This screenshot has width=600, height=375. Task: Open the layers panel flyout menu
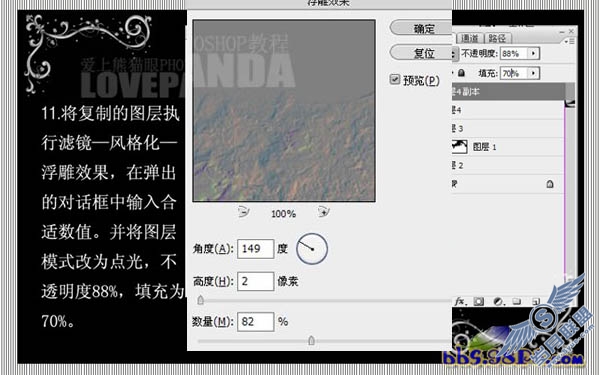coord(569,41)
